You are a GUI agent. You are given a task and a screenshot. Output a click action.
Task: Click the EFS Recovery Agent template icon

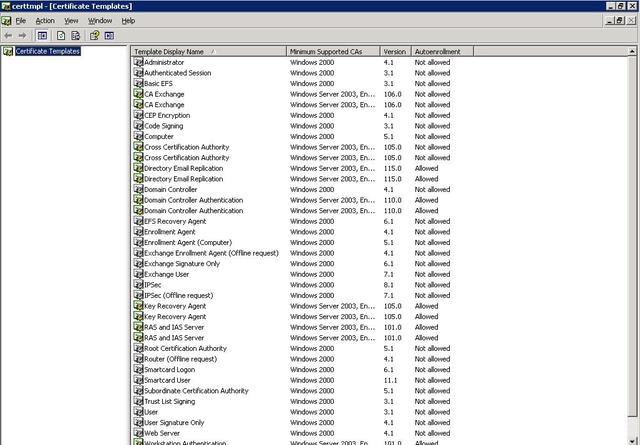tap(138, 221)
